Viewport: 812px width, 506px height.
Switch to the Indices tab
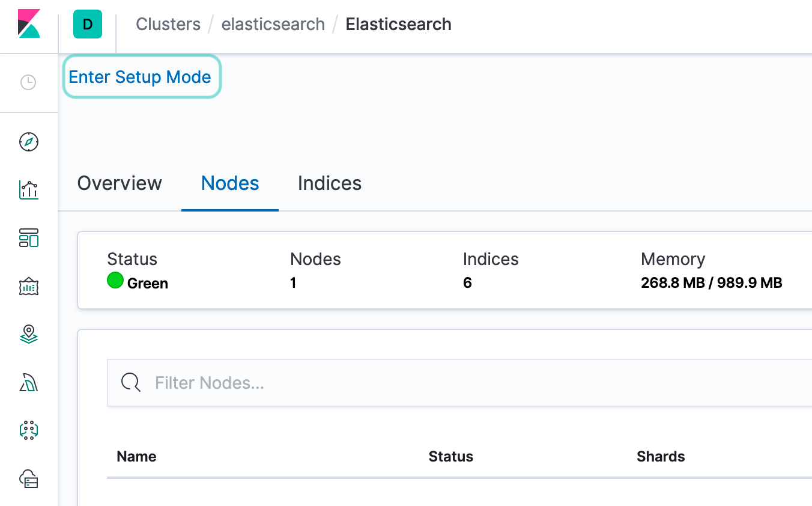330,183
